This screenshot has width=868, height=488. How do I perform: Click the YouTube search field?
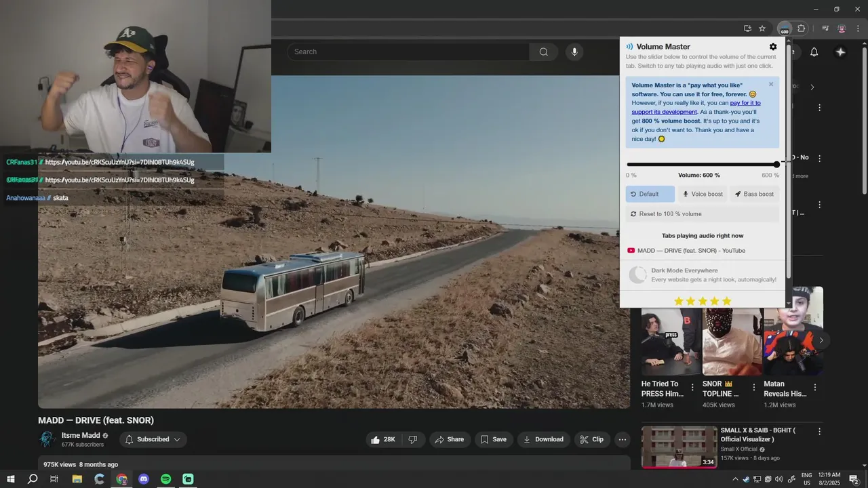tap(408, 52)
